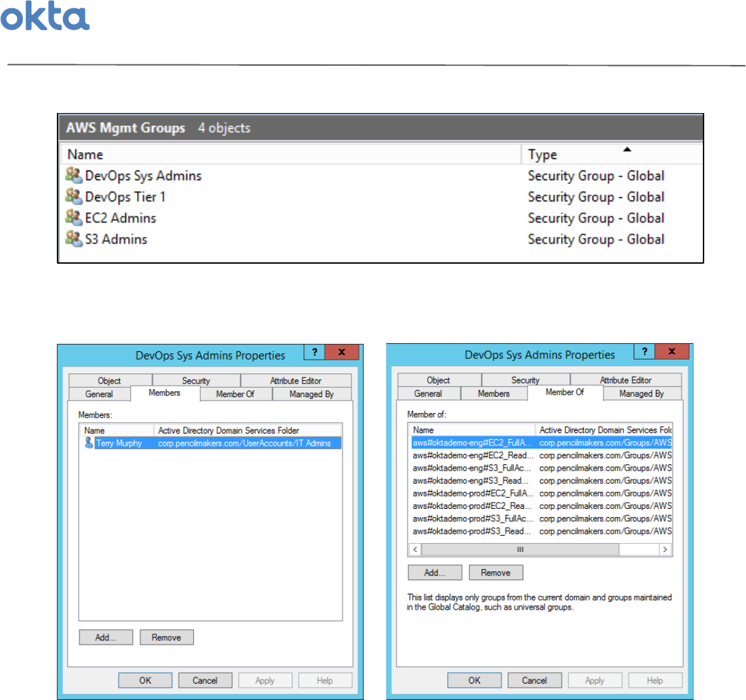Click the right arrow of Member of horizontal scrollbar

pyautogui.click(x=665, y=549)
